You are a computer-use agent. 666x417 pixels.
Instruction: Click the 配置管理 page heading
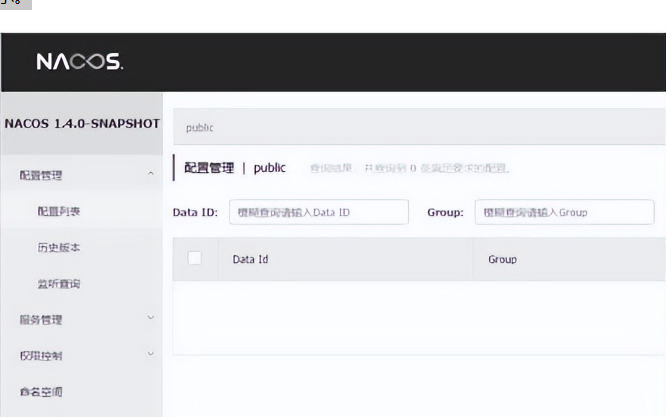(x=209, y=168)
